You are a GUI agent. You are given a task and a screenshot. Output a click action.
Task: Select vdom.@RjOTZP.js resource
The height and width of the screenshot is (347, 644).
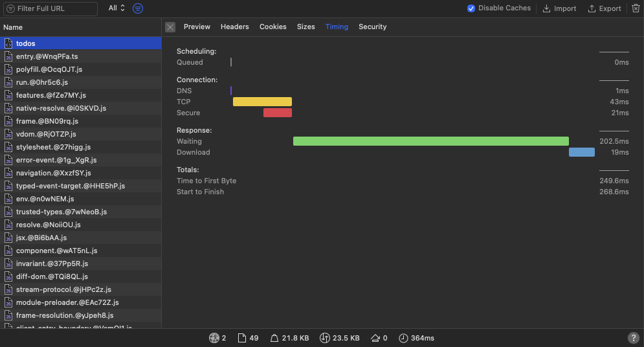pyautogui.click(x=80, y=134)
